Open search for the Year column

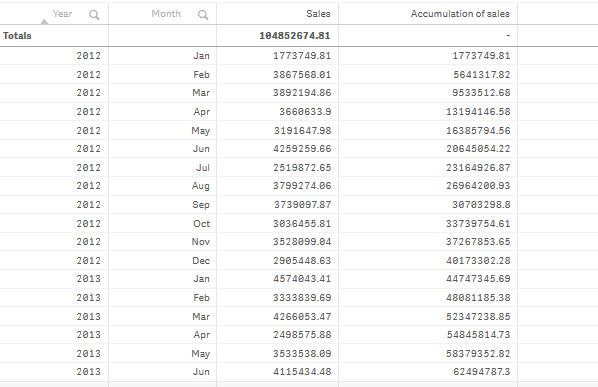coord(94,15)
